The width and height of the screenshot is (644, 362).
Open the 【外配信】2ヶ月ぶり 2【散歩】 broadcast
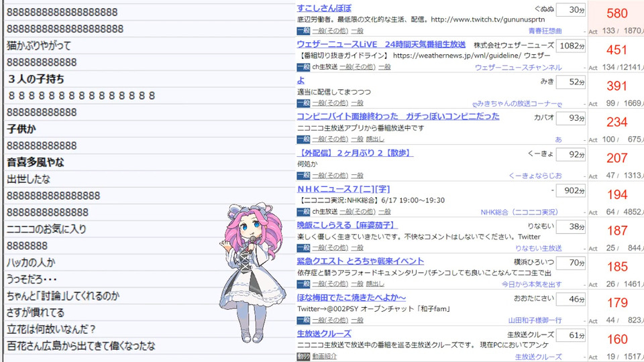tap(355, 153)
